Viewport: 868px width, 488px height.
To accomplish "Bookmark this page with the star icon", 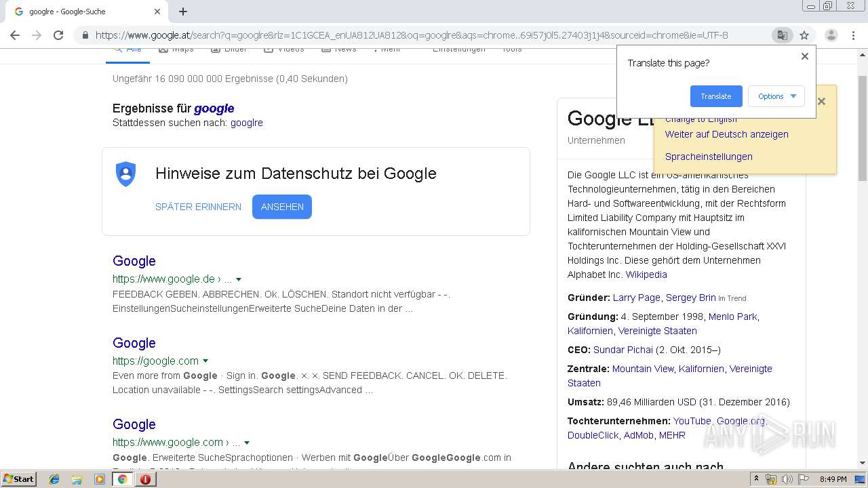I will 804,35.
